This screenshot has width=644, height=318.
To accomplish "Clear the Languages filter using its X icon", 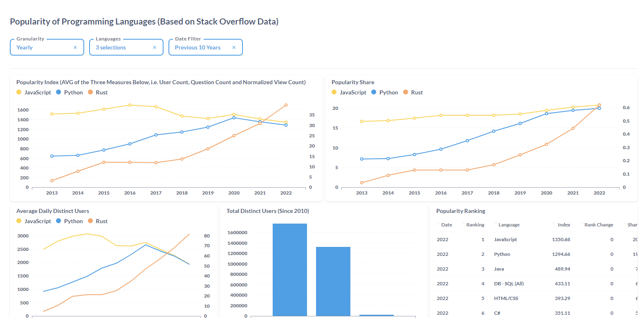I will 155,47.
